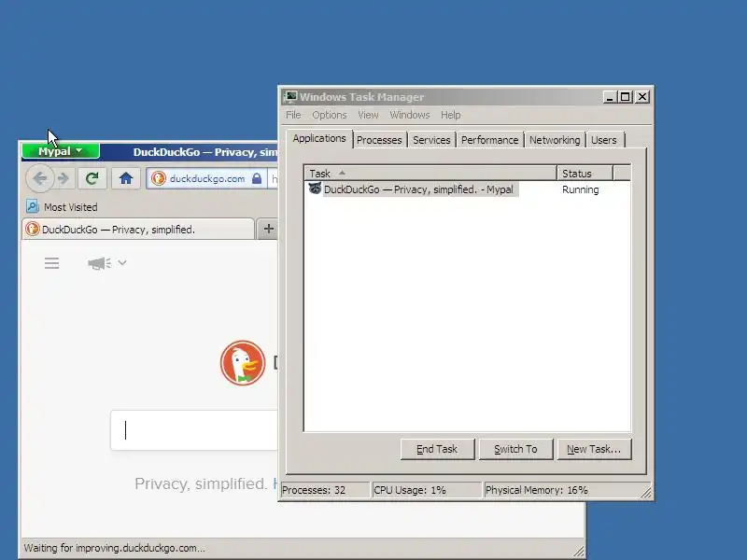This screenshot has width=747, height=560.
Task: Click the Task Manager resize grip corner
Action: 646,493
